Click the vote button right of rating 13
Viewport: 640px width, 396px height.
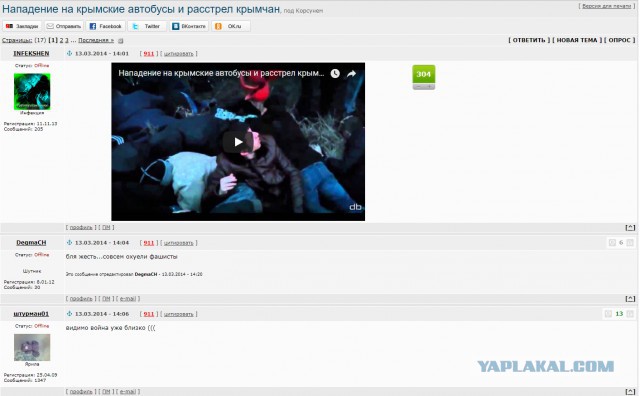630,314
